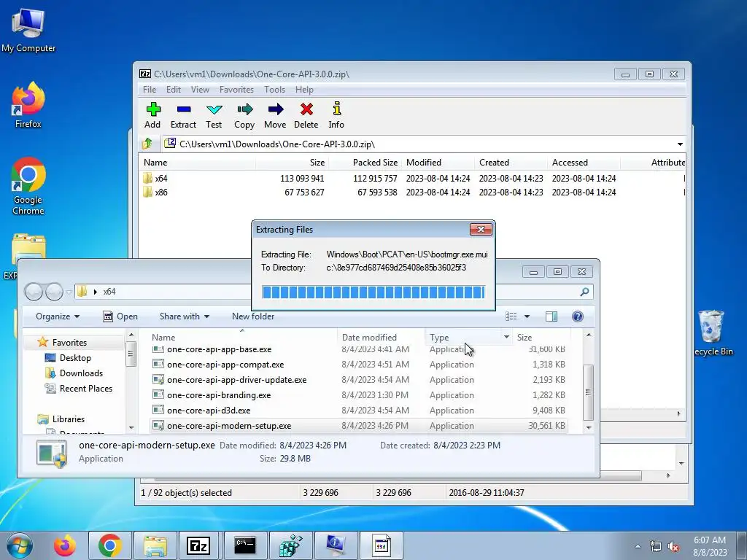Click the Explorer file list vertical scrollbar
The image size is (747, 560).
(x=589, y=392)
